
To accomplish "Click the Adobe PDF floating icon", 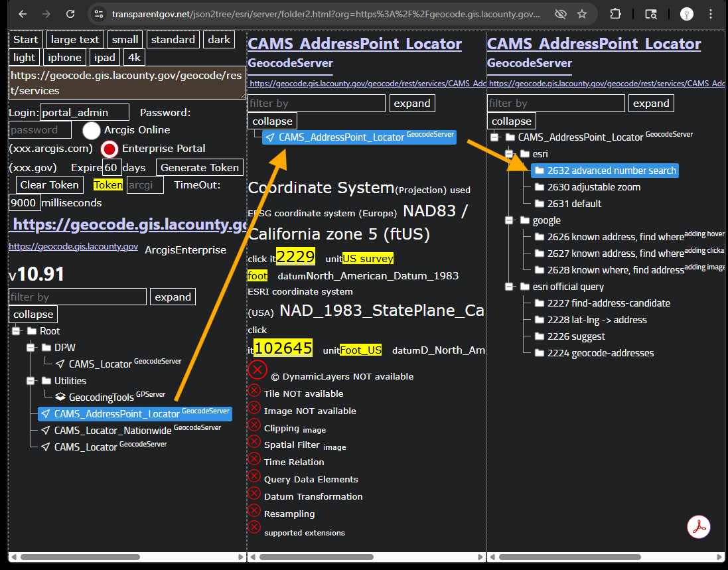I will point(699,527).
